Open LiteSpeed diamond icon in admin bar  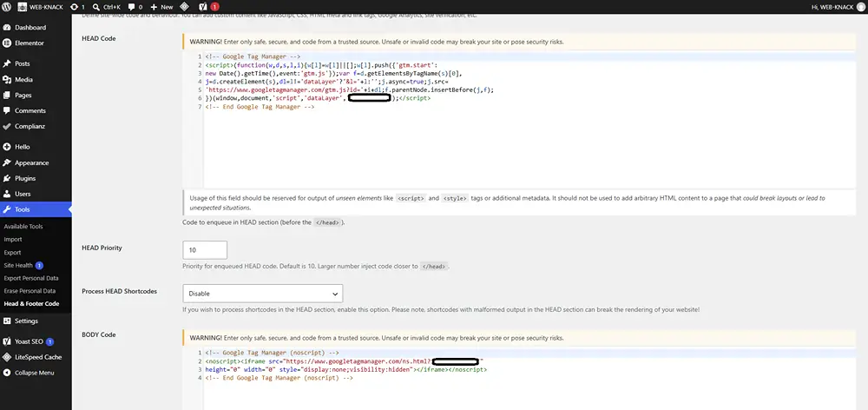pos(184,7)
